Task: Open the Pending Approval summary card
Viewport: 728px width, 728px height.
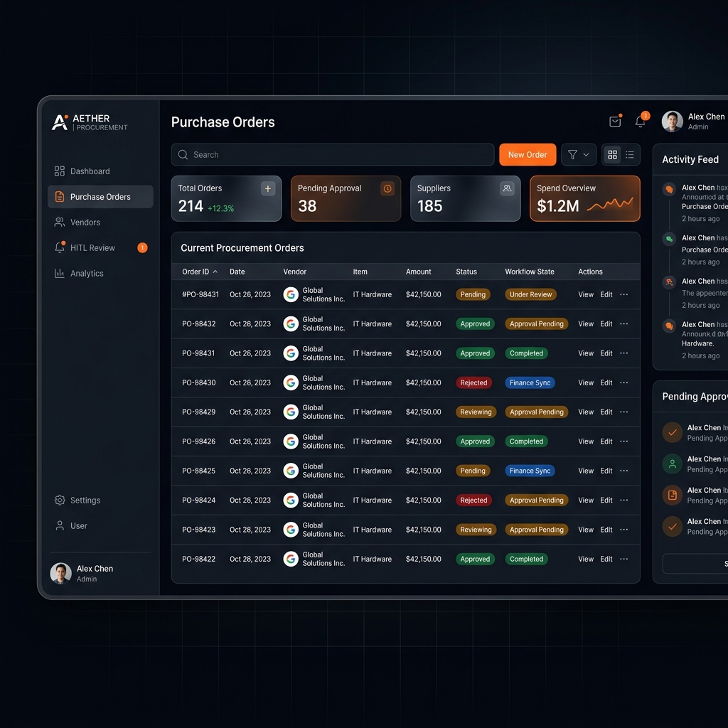Action: [346, 199]
